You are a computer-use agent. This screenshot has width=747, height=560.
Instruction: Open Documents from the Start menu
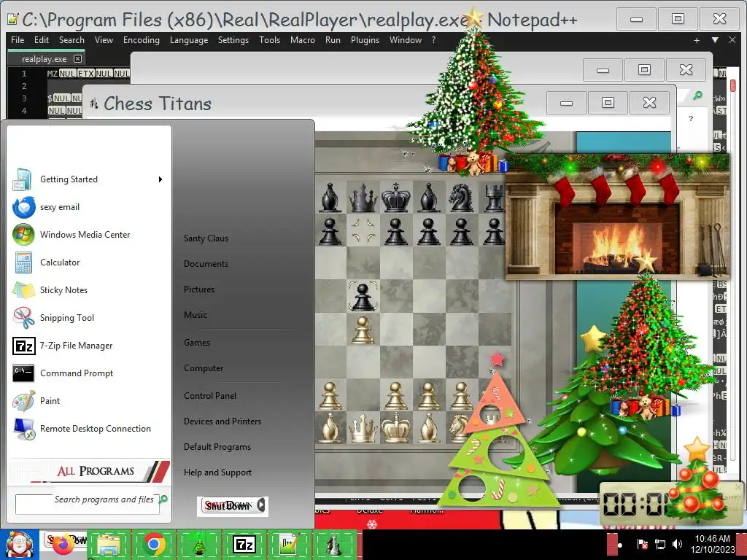pos(206,264)
